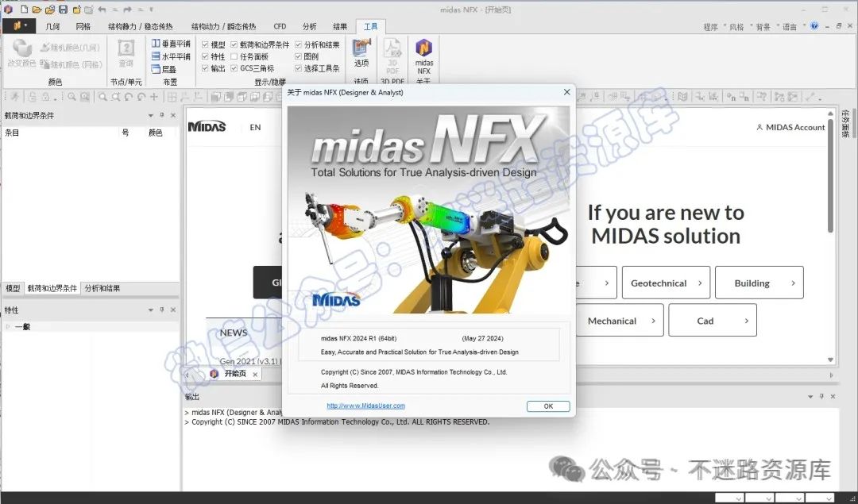
Task: Close the About midas NFX dialog
Action: tap(567, 92)
